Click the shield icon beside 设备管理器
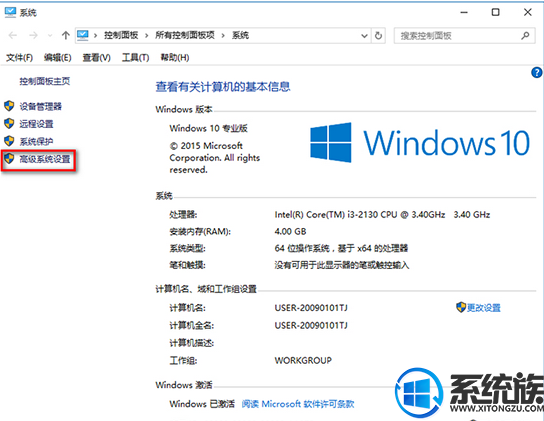 point(9,106)
